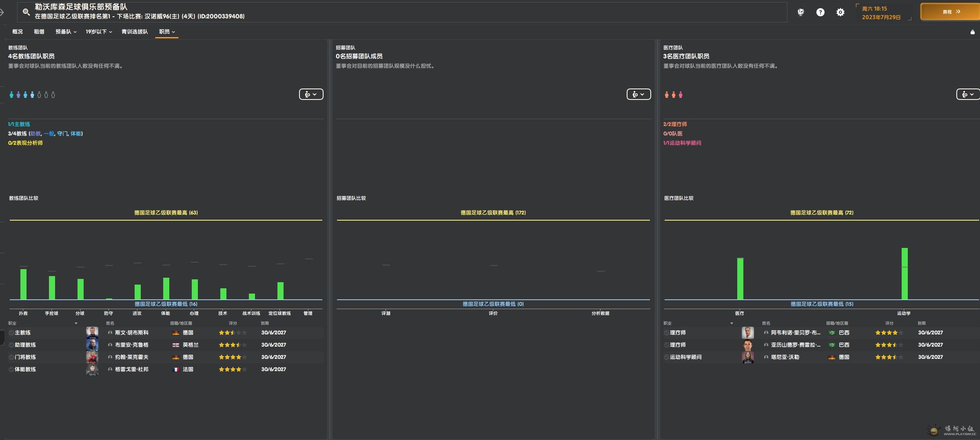Click 扑救 green comparison bar

click(x=23, y=284)
